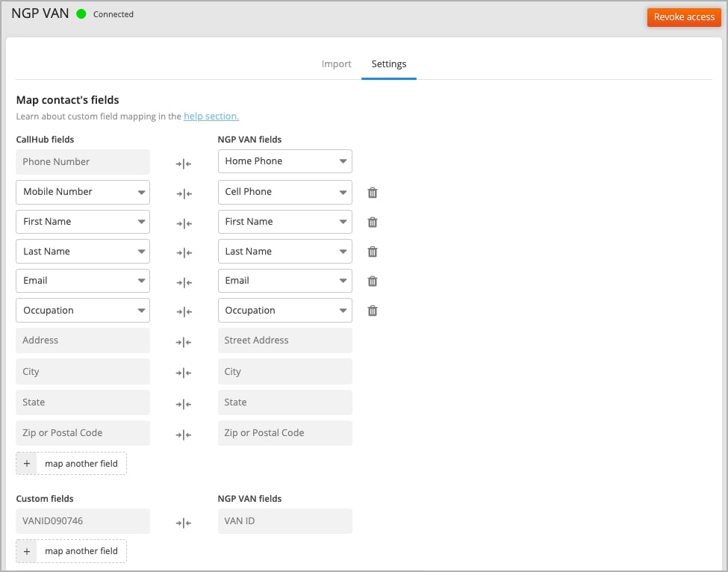Click the "Custom fields" section label

(x=45, y=499)
